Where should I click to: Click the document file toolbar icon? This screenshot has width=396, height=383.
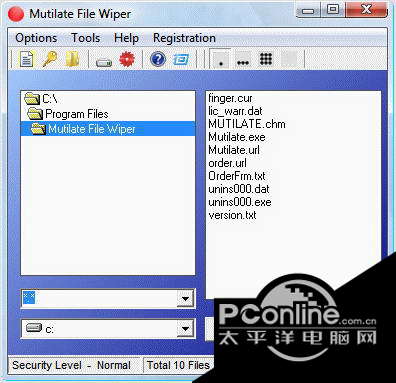click(x=27, y=60)
